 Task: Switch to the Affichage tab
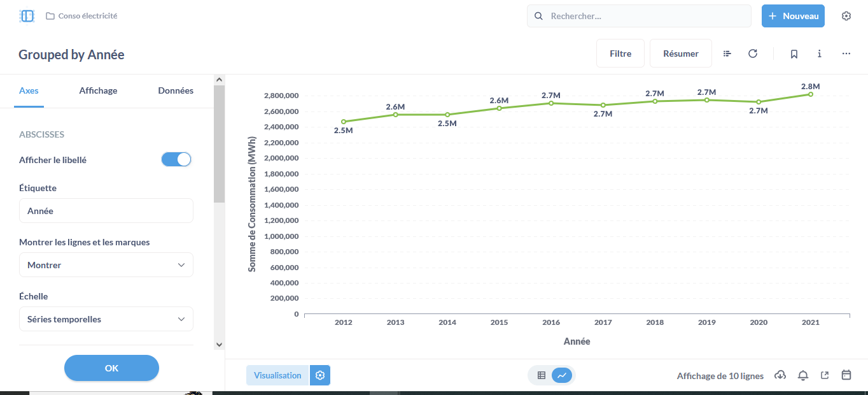98,90
